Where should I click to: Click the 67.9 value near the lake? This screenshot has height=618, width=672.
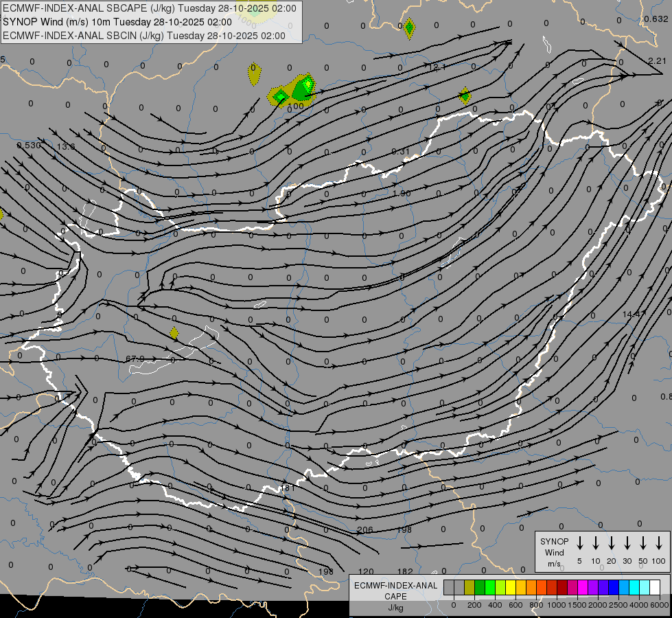point(135,358)
